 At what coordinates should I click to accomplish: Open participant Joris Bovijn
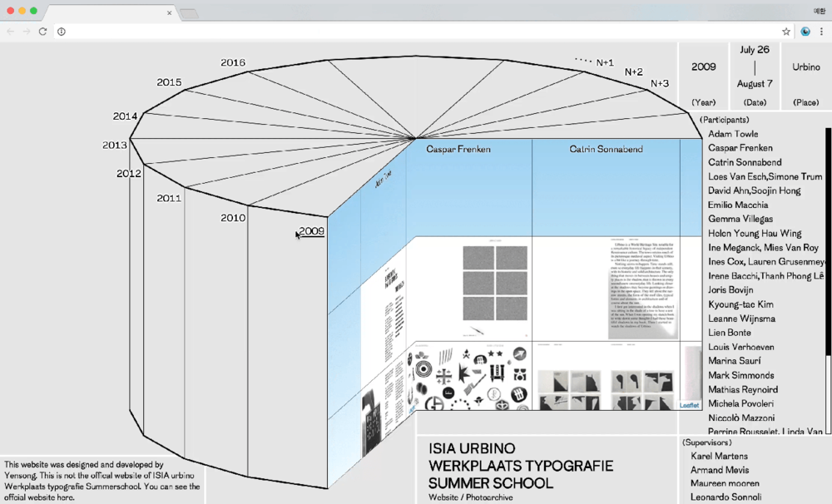pos(730,290)
